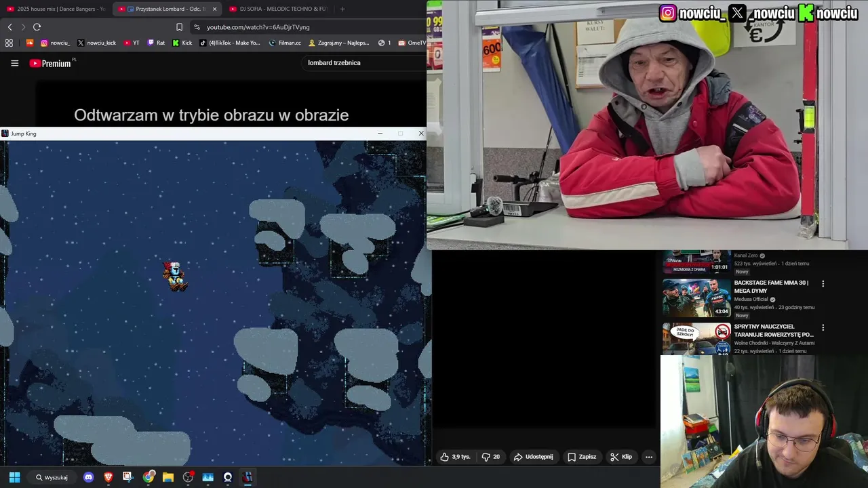868x488 pixels.
Task: Close the Jump King window
Action: tap(421, 134)
